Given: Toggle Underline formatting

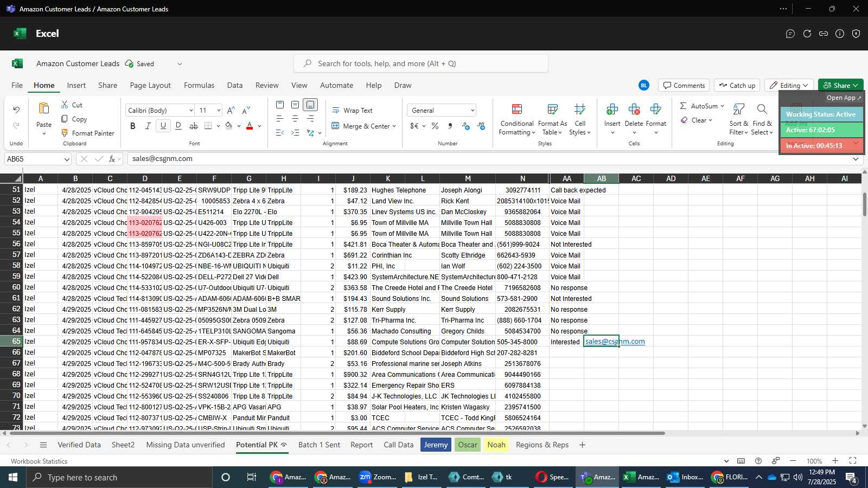Looking at the screenshot, I should pyautogui.click(x=163, y=126).
